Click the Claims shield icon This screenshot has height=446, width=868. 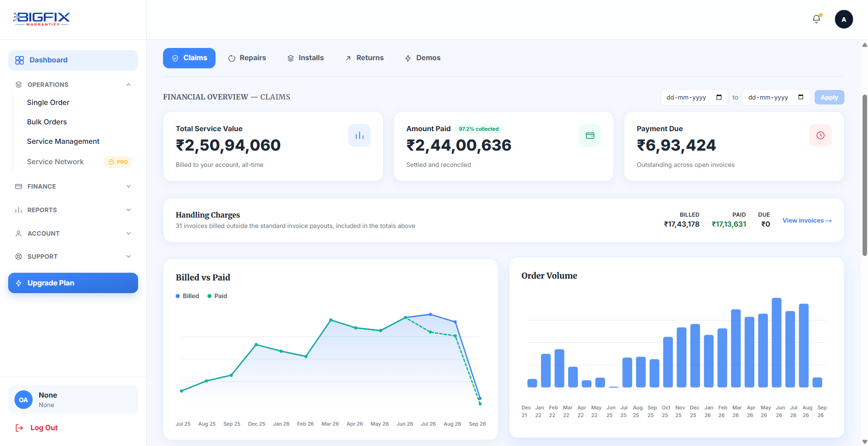pos(175,58)
